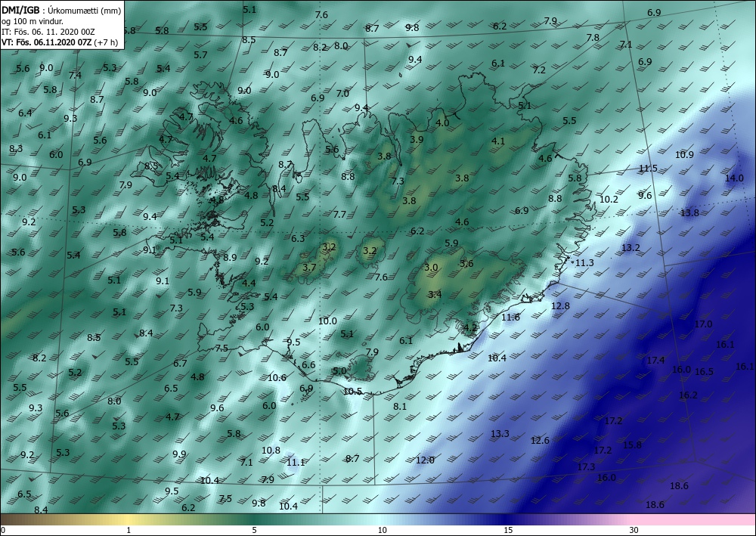Viewport: 756px width, 536px height.
Task: Click the 7.2 value on the map
Action: [539, 70]
